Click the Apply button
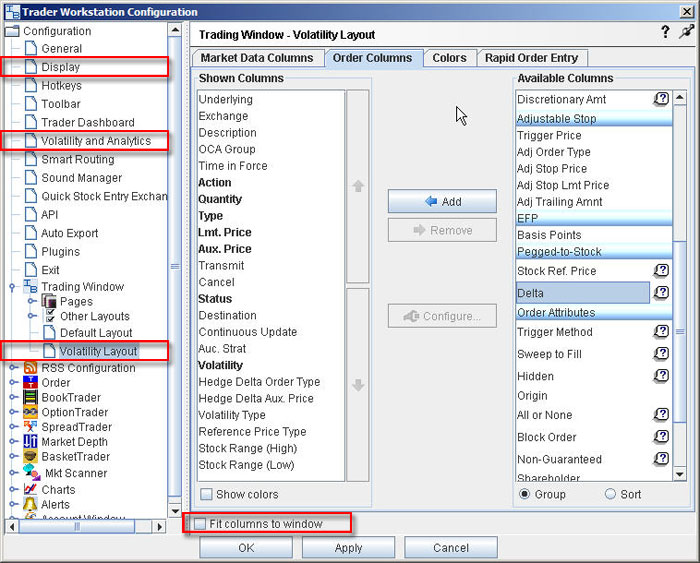The width and height of the screenshot is (700, 563). tap(348, 547)
